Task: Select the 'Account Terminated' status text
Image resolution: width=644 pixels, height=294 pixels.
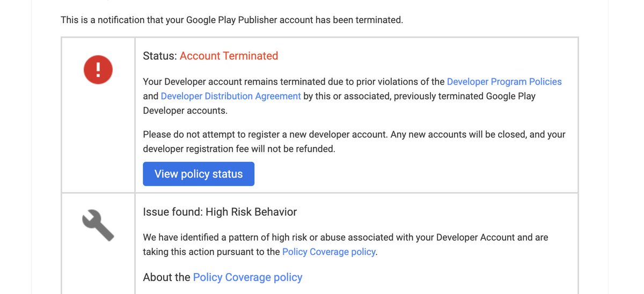Action: 229,56
